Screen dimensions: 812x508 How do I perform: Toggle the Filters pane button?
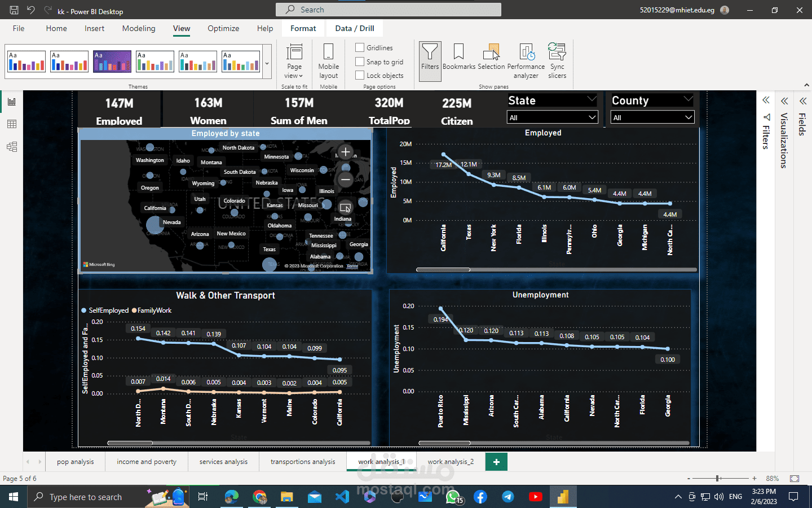430,58
